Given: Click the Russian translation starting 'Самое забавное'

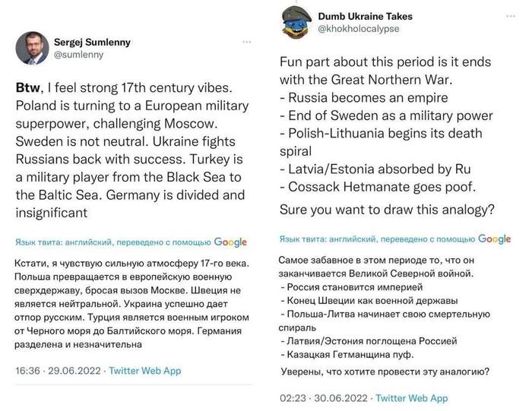Looking at the screenshot, I should (386, 316).
